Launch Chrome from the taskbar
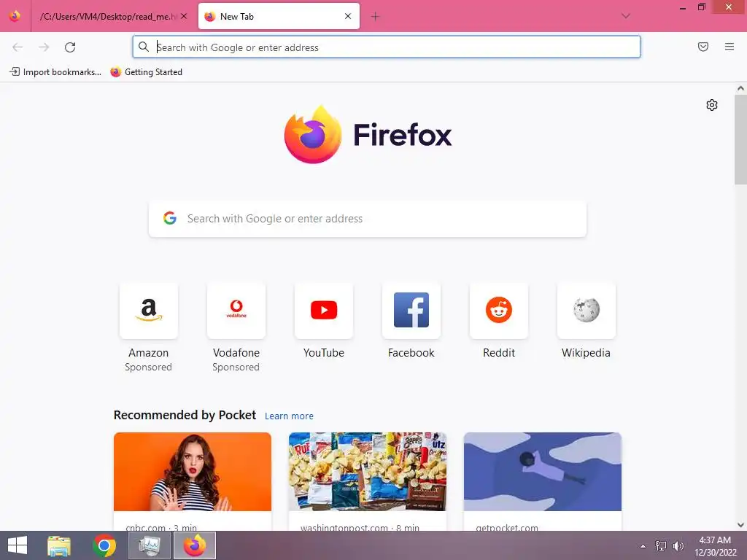 click(x=104, y=545)
